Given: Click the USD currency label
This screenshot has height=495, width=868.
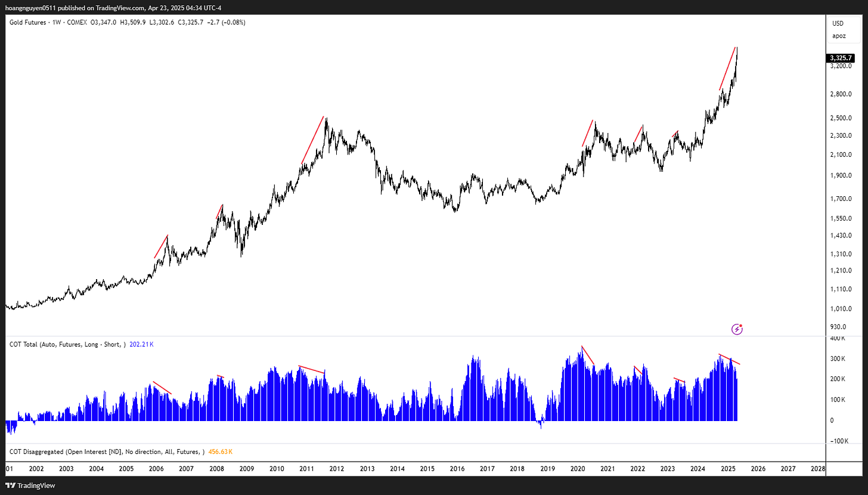Looking at the screenshot, I should point(838,23).
